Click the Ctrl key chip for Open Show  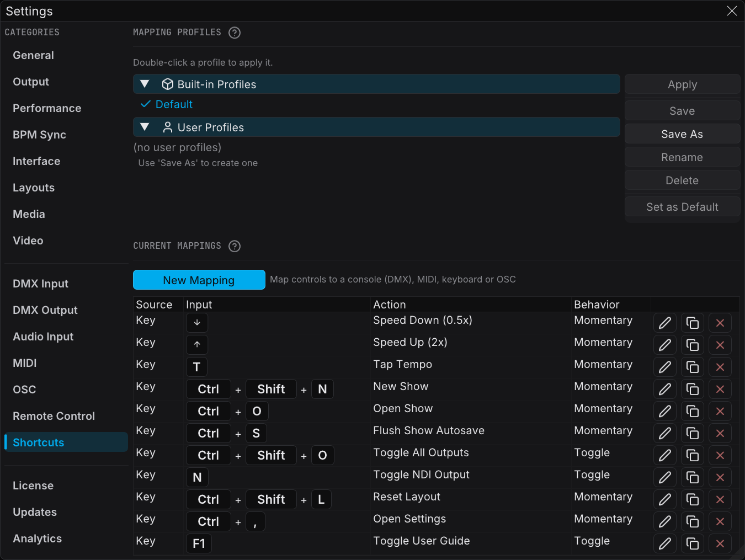[209, 411]
